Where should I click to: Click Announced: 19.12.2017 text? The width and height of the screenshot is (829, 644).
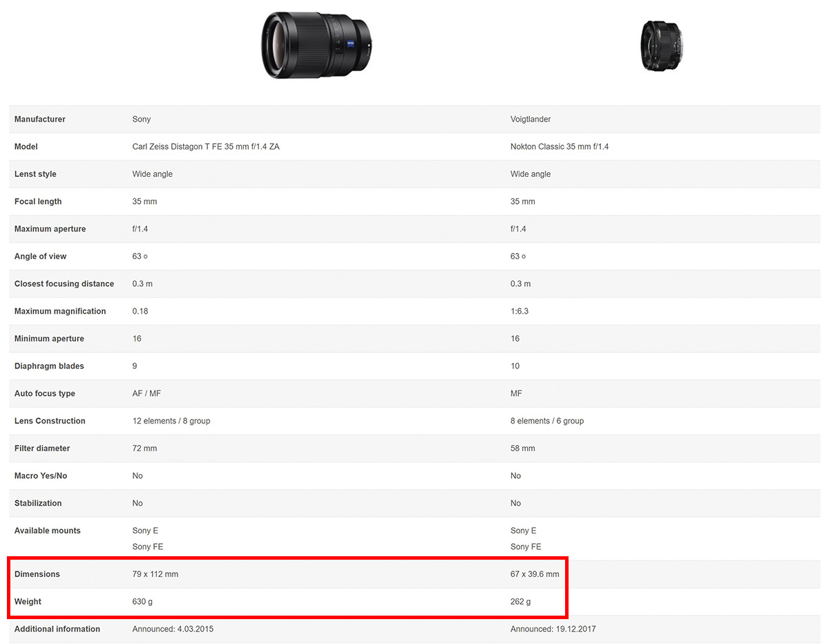point(553,629)
